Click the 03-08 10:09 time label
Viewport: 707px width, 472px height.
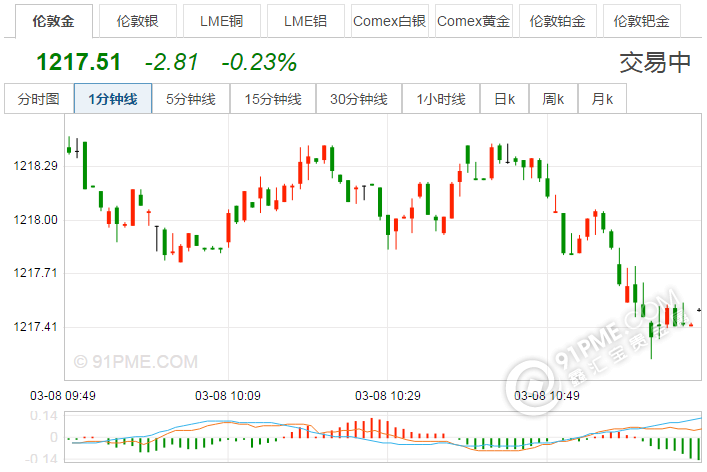(228, 396)
